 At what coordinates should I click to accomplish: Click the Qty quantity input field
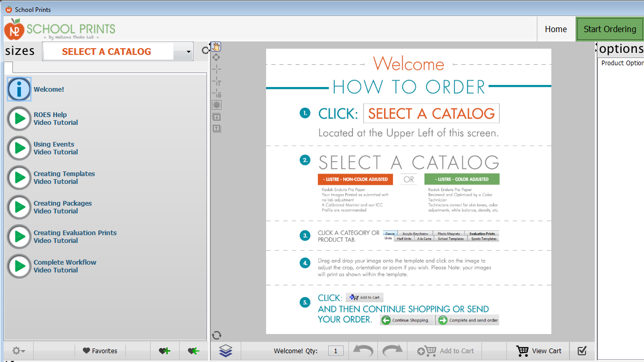coord(335,351)
